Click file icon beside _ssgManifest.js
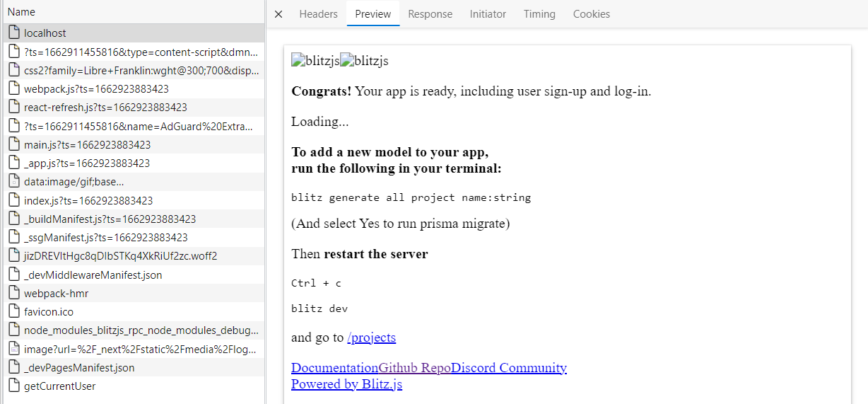 pyautogui.click(x=14, y=237)
